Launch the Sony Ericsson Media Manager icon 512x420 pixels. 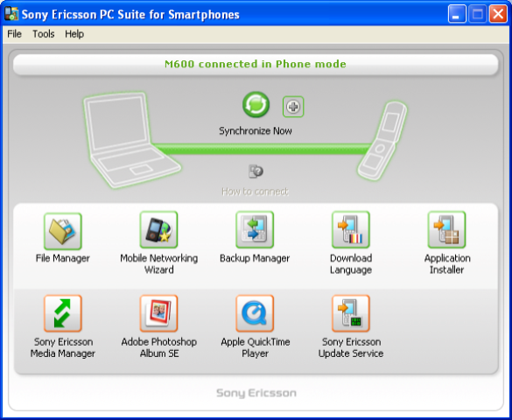pyautogui.click(x=63, y=313)
